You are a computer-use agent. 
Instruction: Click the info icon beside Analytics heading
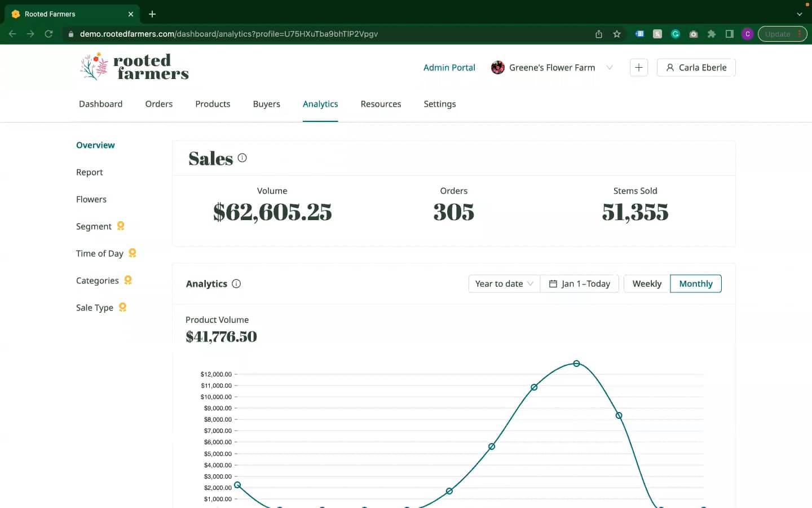[x=236, y=284]
